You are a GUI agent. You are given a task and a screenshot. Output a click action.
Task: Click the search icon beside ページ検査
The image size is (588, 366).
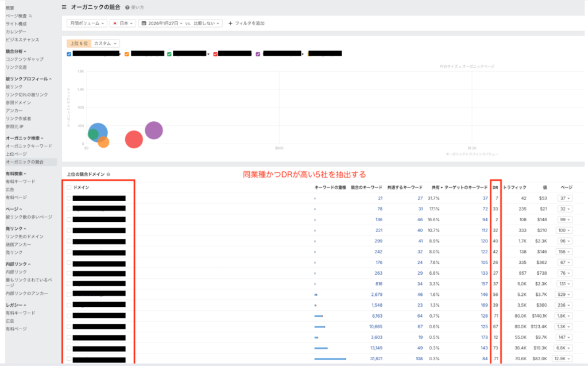tap(30, 16)
